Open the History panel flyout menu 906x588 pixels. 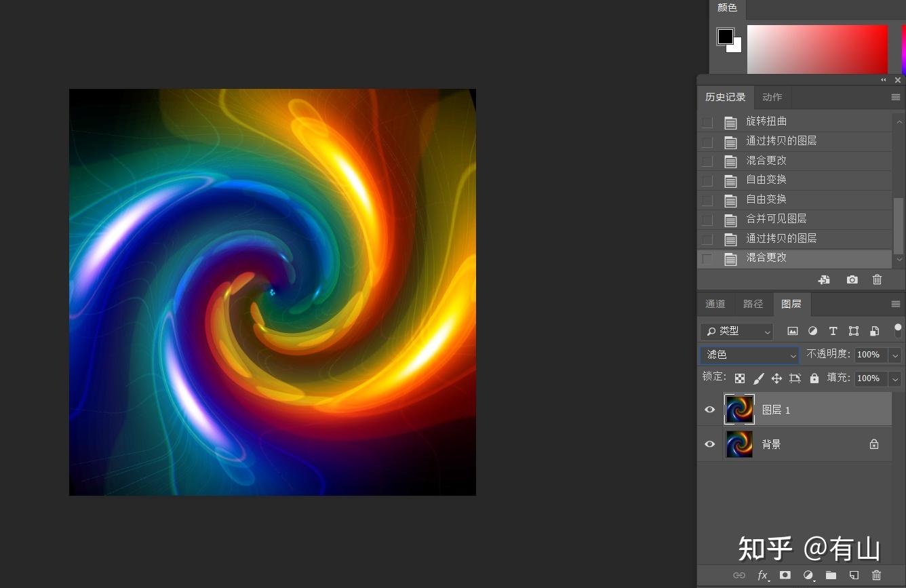(x=896, y=98)
